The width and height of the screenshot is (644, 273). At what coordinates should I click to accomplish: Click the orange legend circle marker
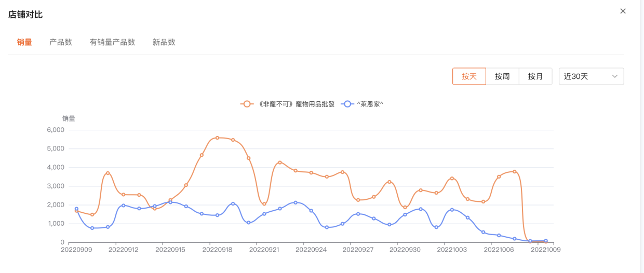pyautogui.click(x=247, y=104)
